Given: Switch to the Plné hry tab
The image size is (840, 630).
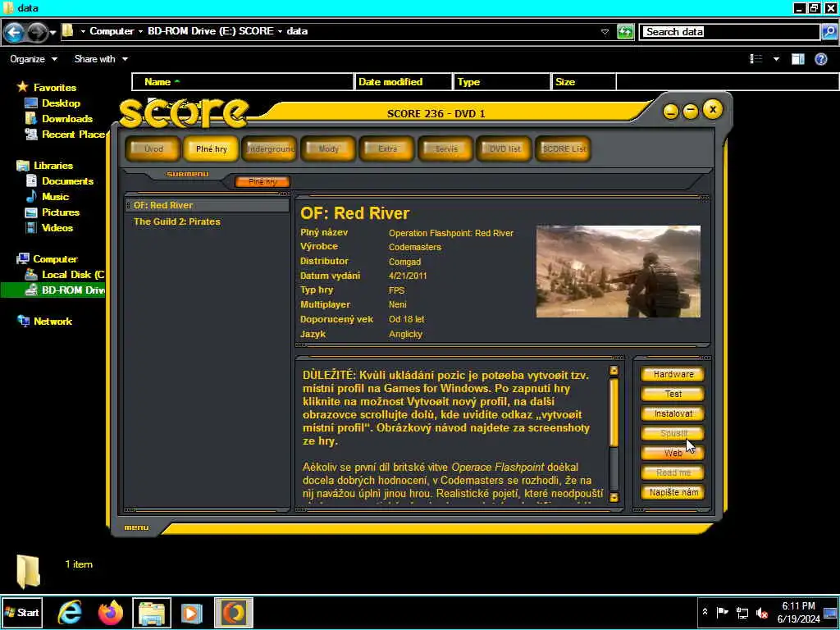Looking at the screenshot, I should pos(211,149).
